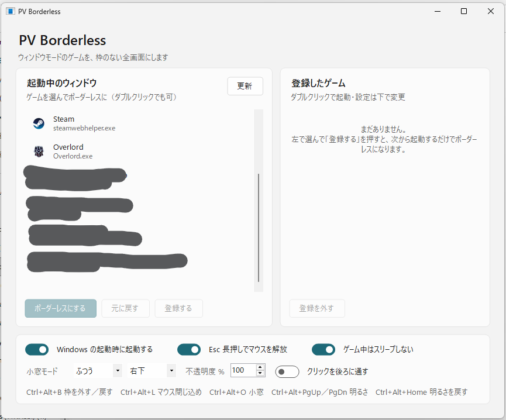Image resolution: width=506 pixels, height=420 pixels.
Task: Click the 不透明度 value field showing 100
Action: point(243,370)
